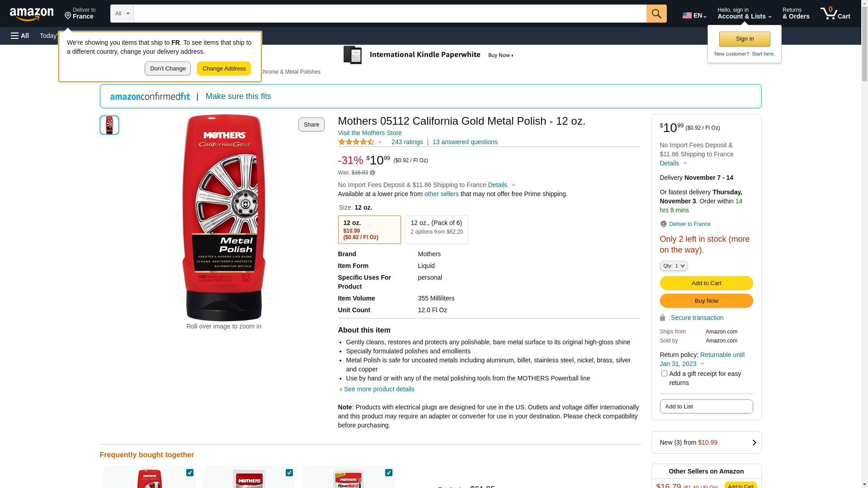Check the gift receipt checkbox
Screen dimensions: 868x488
(664, 374)
